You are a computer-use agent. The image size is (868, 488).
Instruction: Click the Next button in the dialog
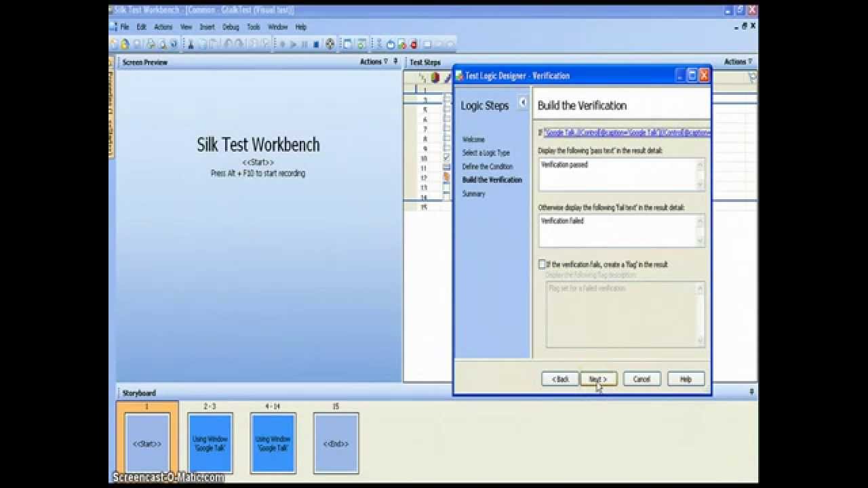(599, 379)
